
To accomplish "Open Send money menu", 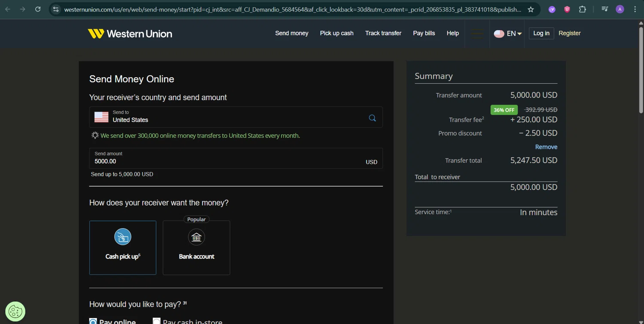I will point(292,33).
